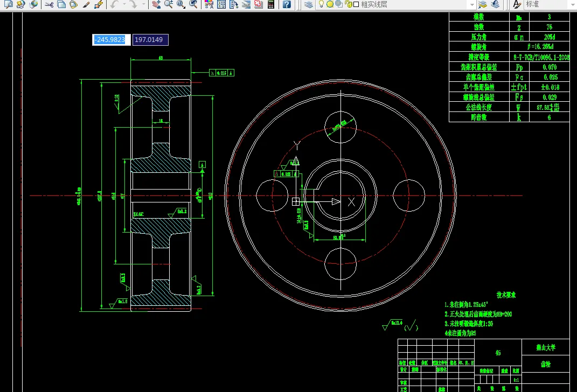Activate Zoom Realtime magnifier
The image size is (577, 392).
pyautogui.click(x=169, y=4)
